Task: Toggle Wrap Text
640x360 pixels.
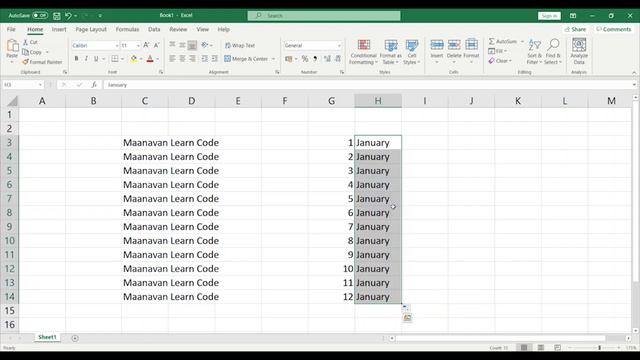Action: coord(240,45)
